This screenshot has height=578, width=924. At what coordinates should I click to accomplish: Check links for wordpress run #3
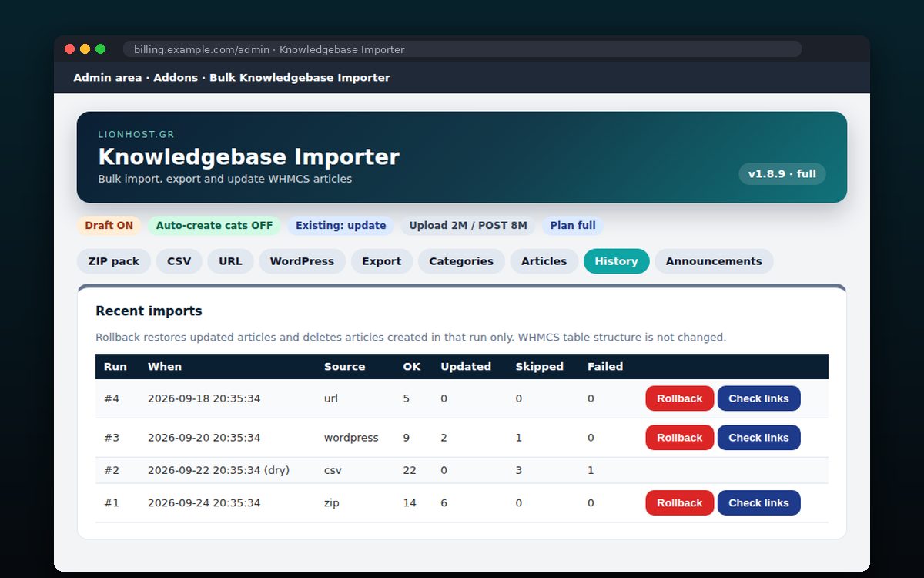[x=759, y=438]
